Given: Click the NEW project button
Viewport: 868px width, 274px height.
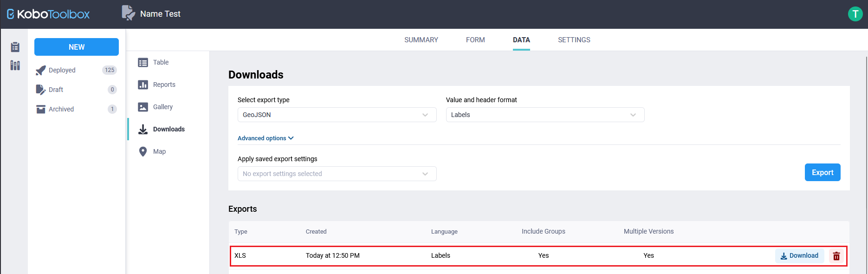Looking at the screenshot, I should point(77,47).
